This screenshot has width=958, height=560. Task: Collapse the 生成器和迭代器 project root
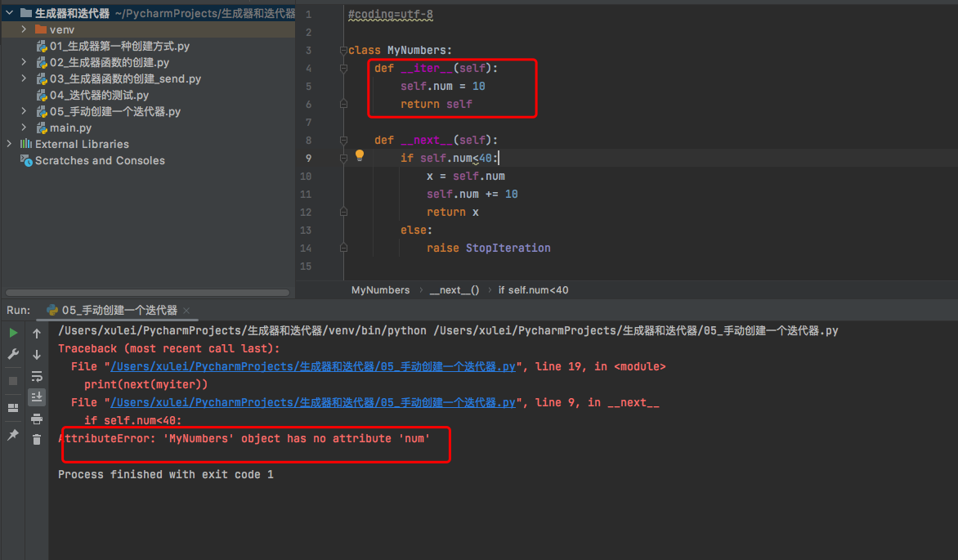point(9,13)
